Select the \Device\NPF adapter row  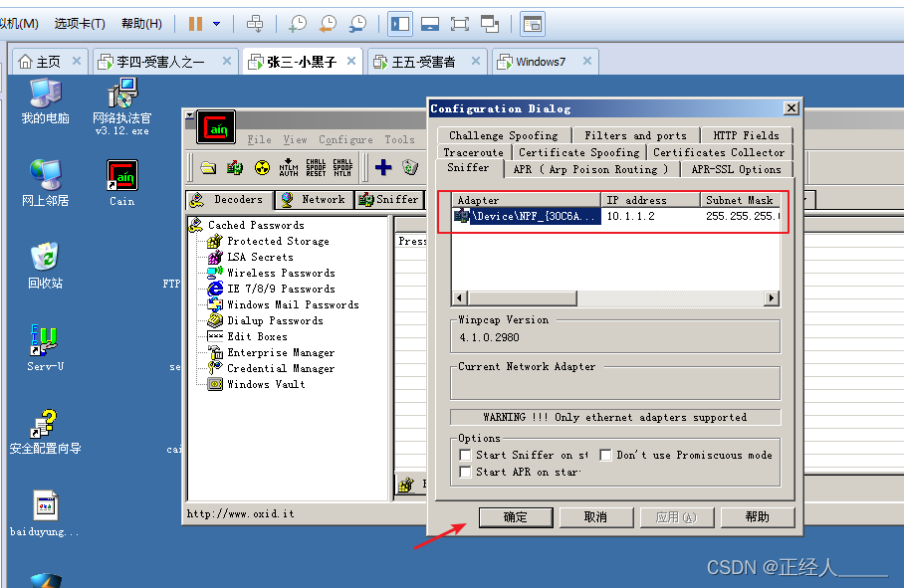tap(615, 216)
